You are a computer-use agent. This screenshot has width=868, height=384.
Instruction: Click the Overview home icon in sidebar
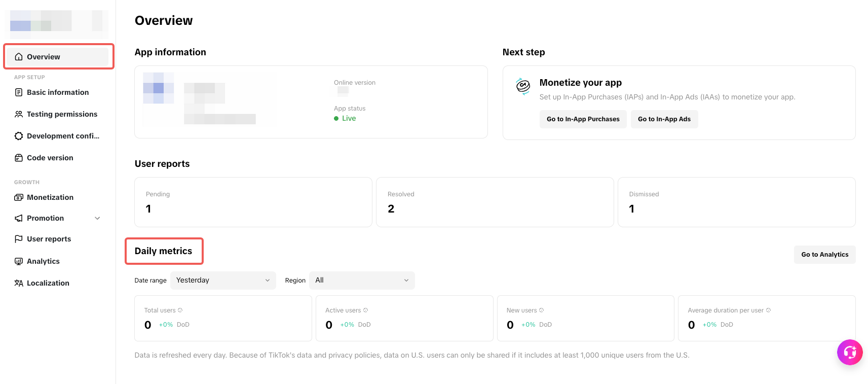click(x=19, y=57)
